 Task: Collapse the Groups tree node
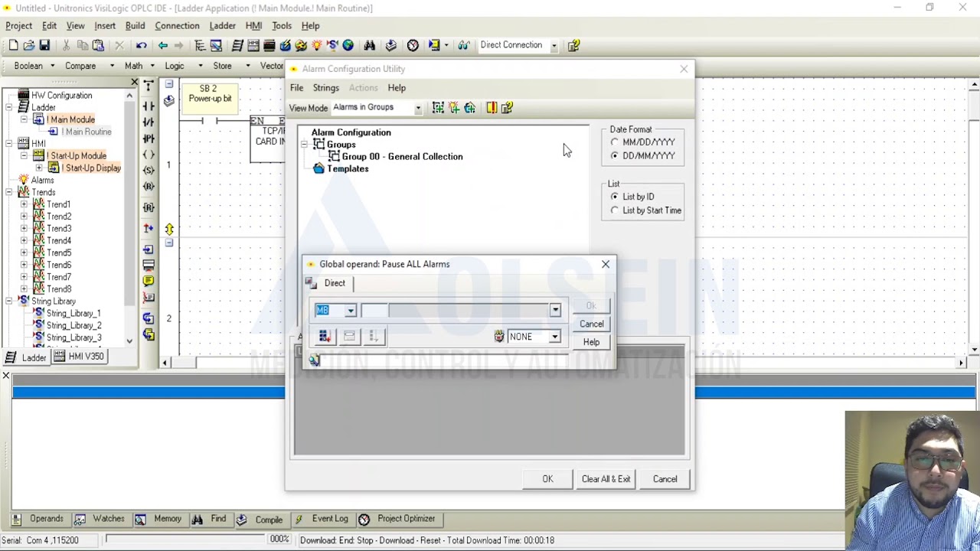(x=304, y=145)
